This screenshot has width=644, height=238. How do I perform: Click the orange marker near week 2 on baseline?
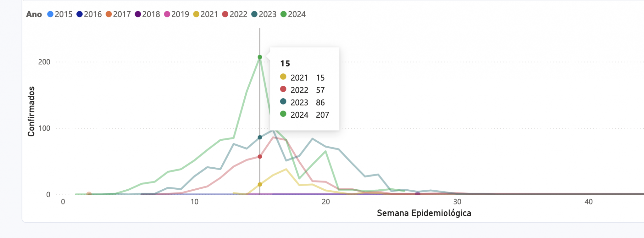[x=89, y=194]
